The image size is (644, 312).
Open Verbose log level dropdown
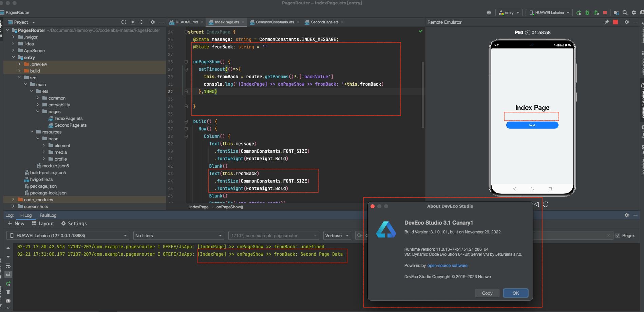(337, 235)
